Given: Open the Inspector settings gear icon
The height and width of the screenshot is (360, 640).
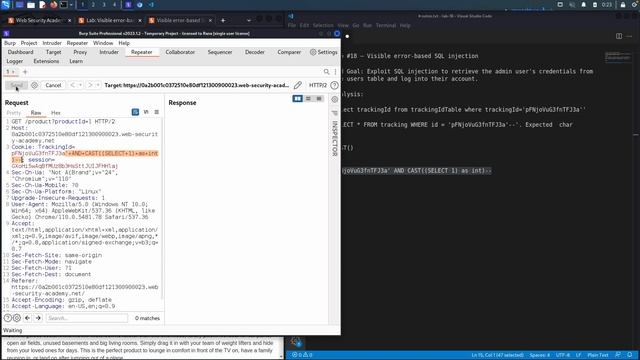Looking at the screenshot, I should tap(335, 99).
